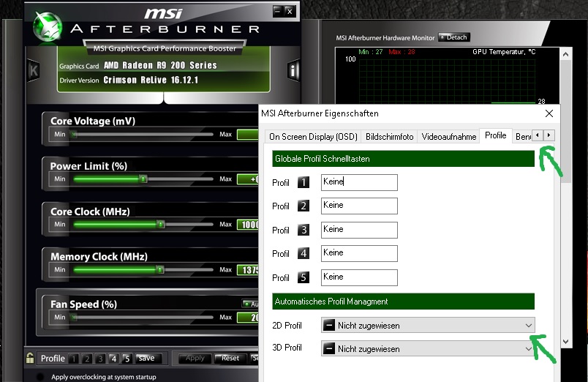Open the partially hidden Ben... tab
588x382 pixels.
coord(523,137)
